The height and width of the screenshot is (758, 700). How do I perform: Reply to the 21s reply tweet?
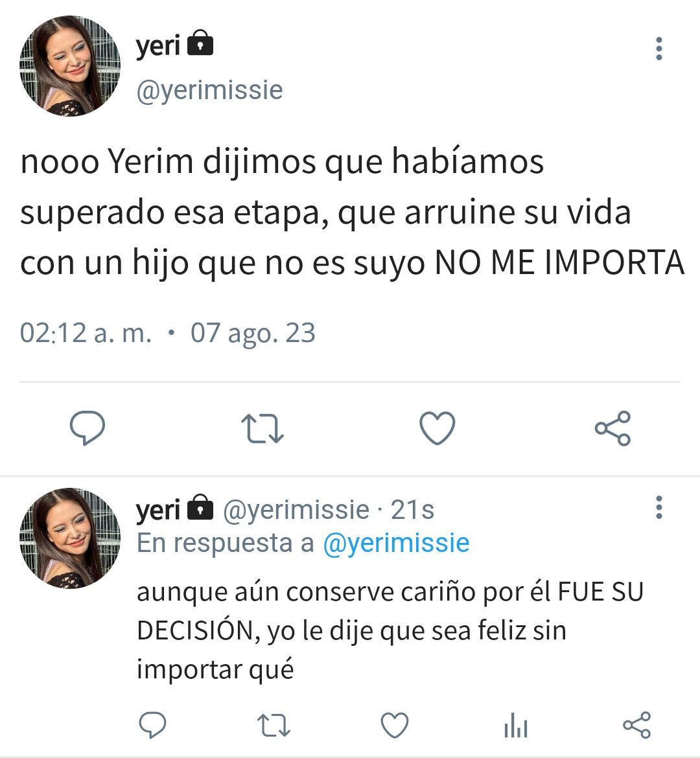[152, 725]
